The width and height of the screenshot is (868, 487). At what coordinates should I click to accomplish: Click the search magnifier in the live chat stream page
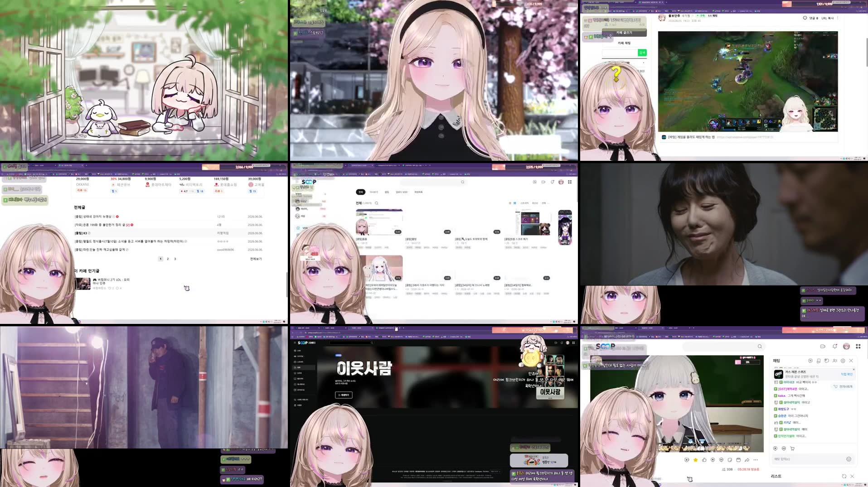[x=760, y=347]
